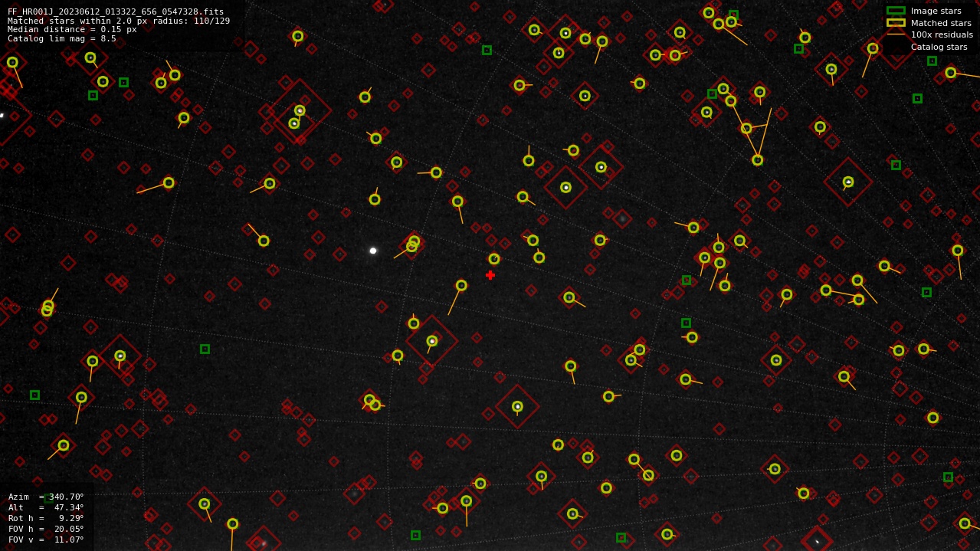The image size is (980, 551).
Task: Click the 'Matched stars' legend label
Action: pos(941,23)
